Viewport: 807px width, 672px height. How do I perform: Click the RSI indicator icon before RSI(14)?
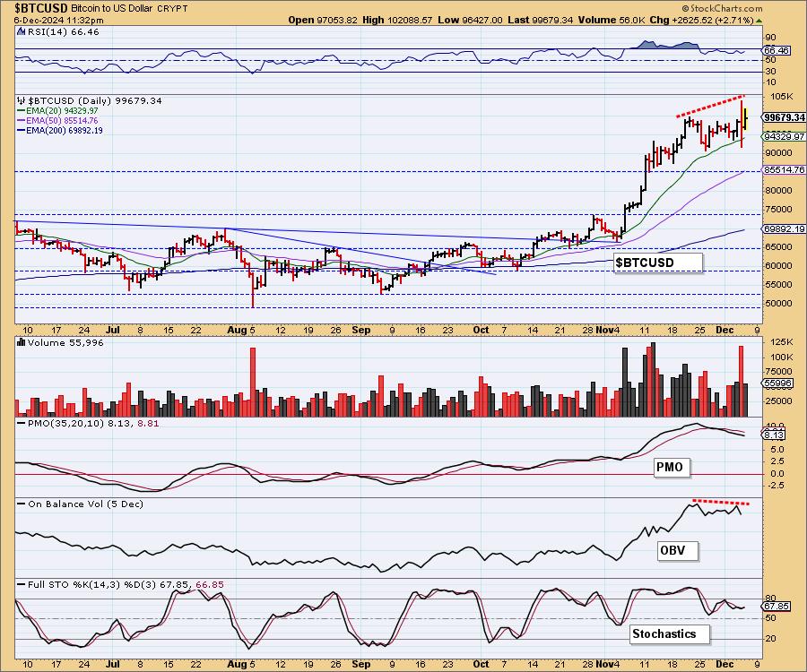click(x=21, y=31)
